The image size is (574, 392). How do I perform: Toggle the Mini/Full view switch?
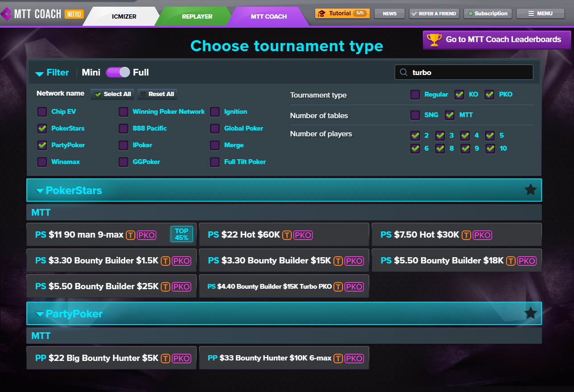(118, 72)
